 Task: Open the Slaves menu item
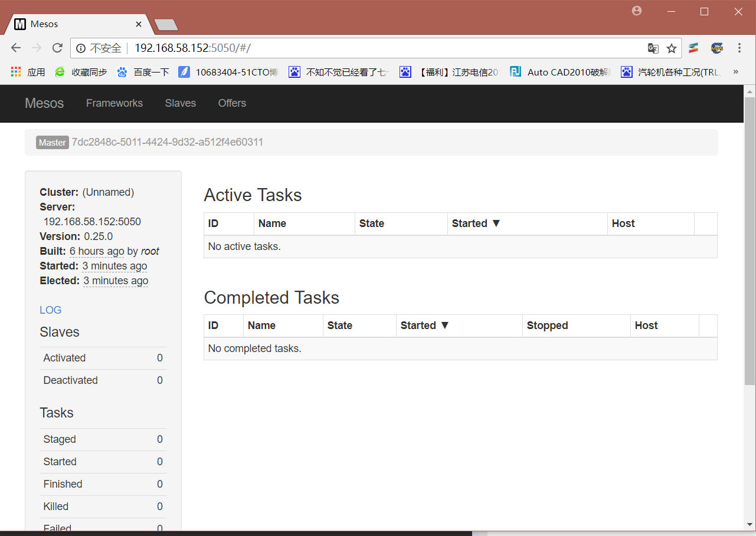pos(181,103)
